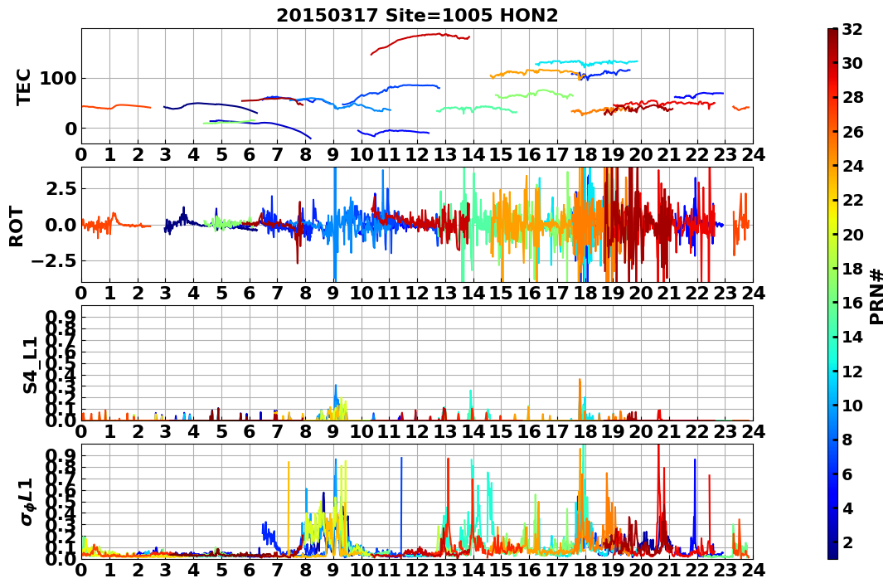
Task: Select colorbar tick label "8"
Action: coord(847,440)
